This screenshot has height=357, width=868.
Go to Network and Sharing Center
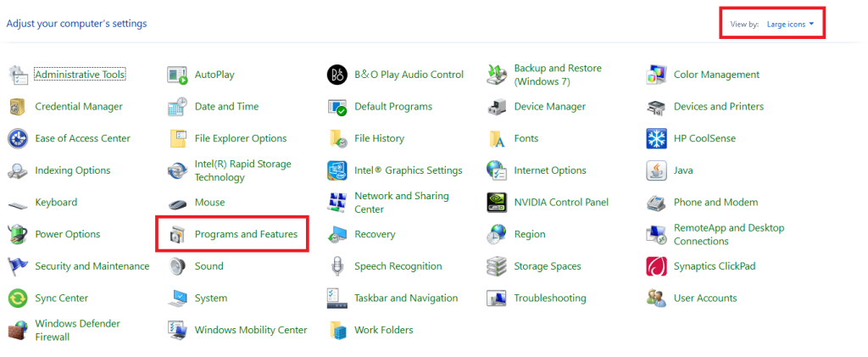click(401, 203)
